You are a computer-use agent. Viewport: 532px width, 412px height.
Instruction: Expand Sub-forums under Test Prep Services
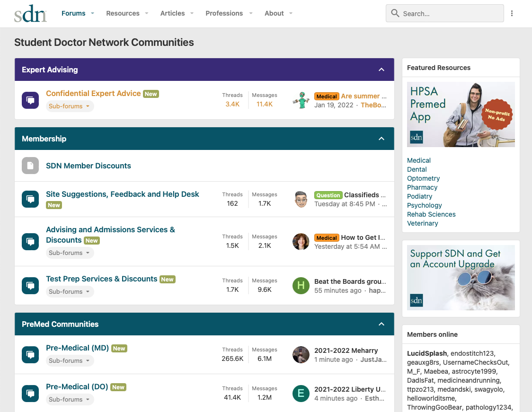tap(70, 292)
